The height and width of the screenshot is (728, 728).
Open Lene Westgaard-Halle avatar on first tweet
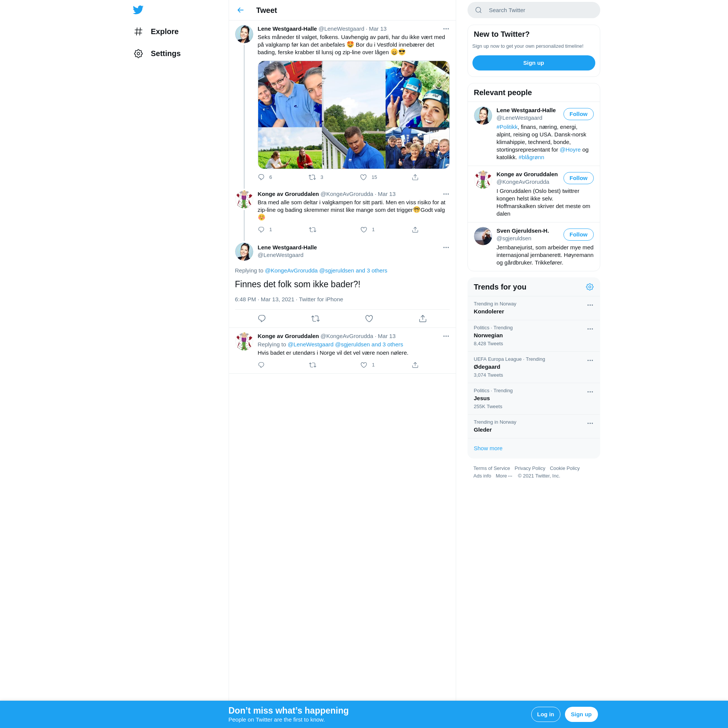pyautogui.click(x=244, y=34)
